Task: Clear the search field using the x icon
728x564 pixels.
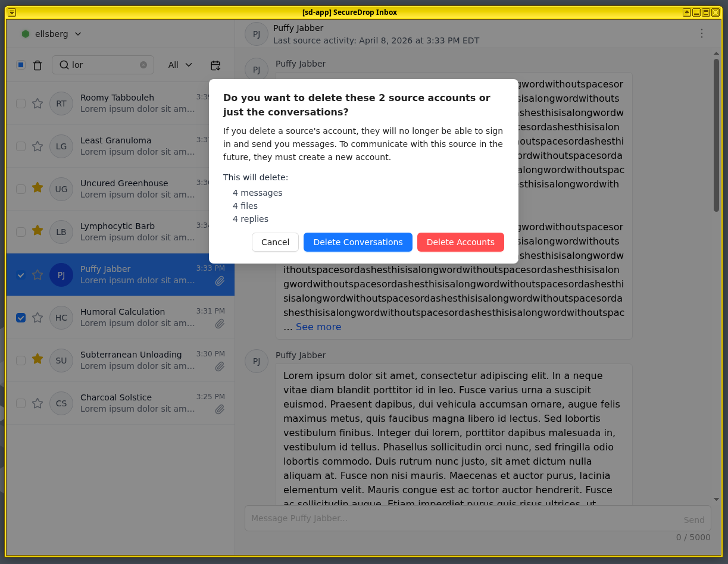Action: click(143, 65)
